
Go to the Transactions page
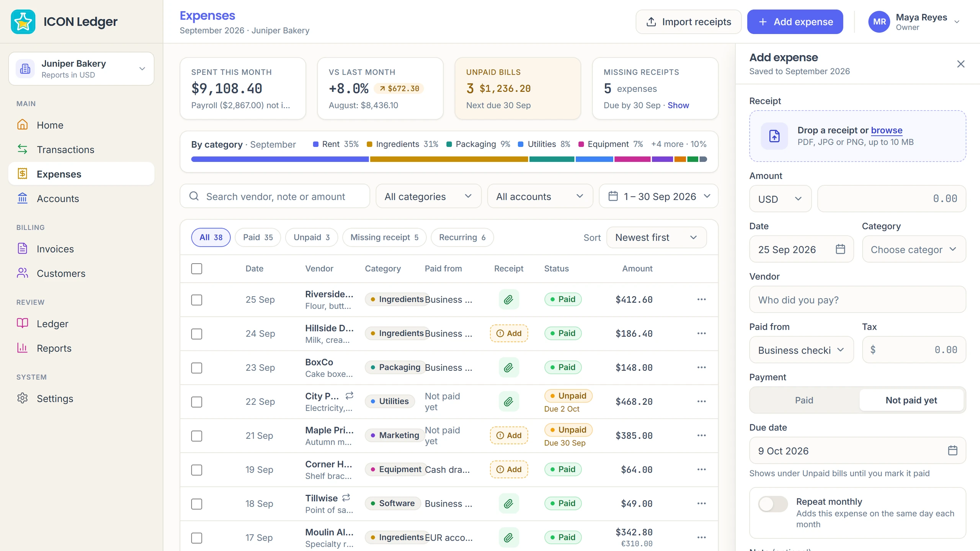(81, 150)
